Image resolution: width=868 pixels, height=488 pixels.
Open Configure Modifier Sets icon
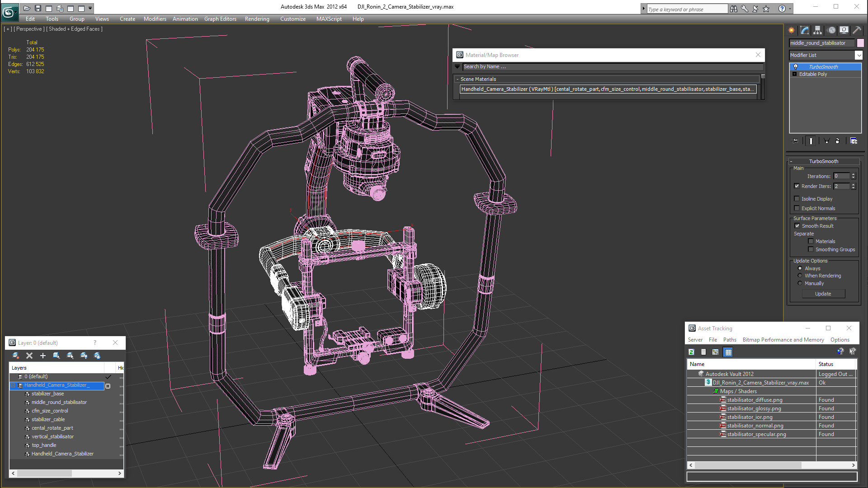coord(854,141)
